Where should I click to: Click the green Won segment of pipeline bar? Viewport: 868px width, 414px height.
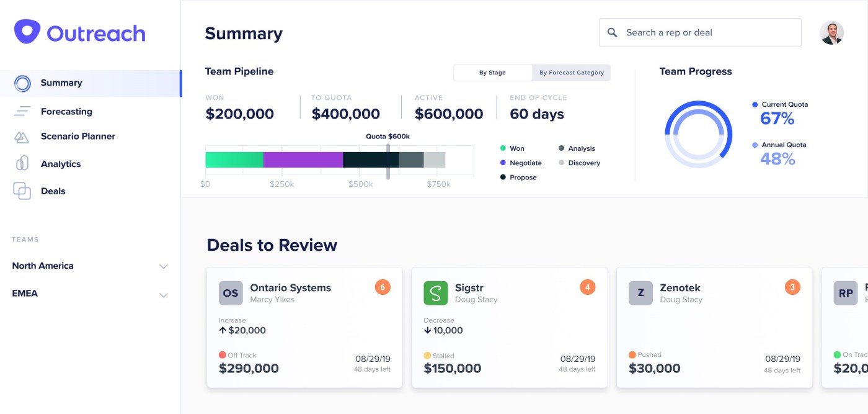[234, 160]
